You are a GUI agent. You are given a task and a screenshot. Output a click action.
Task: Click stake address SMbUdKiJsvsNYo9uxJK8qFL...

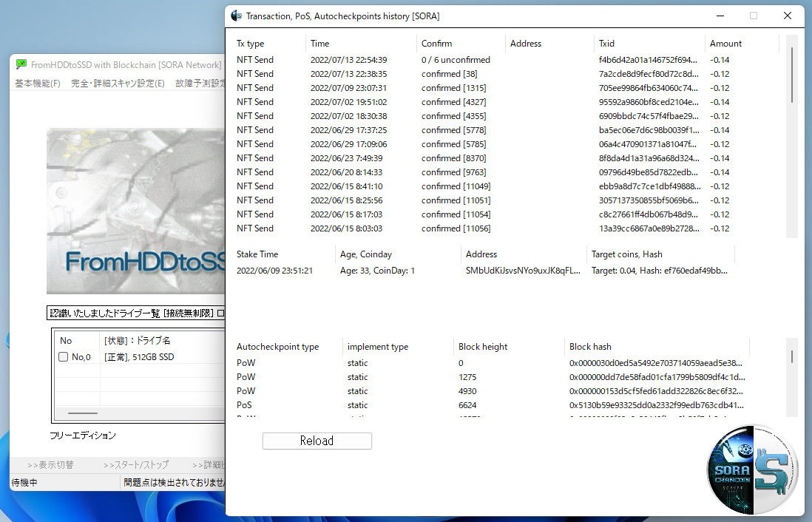pyautogui.click(x=523, y=271)
